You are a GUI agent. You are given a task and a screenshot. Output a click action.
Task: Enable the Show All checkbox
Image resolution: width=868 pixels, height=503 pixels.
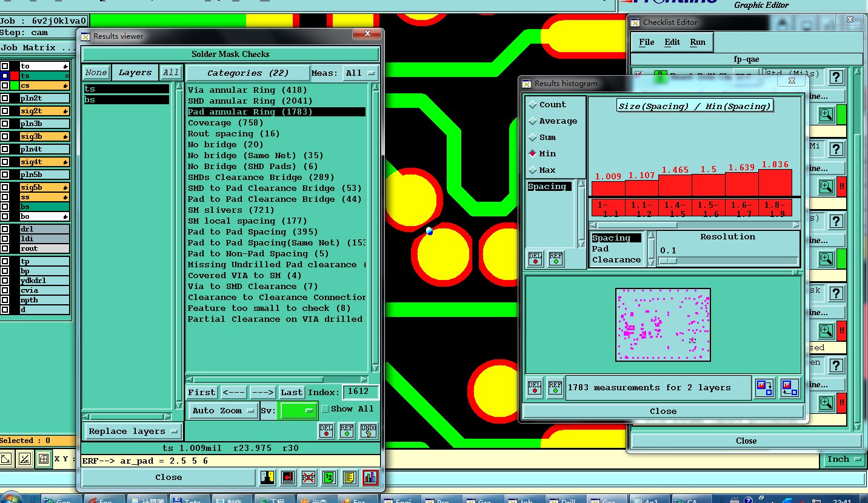coord(326,409)
